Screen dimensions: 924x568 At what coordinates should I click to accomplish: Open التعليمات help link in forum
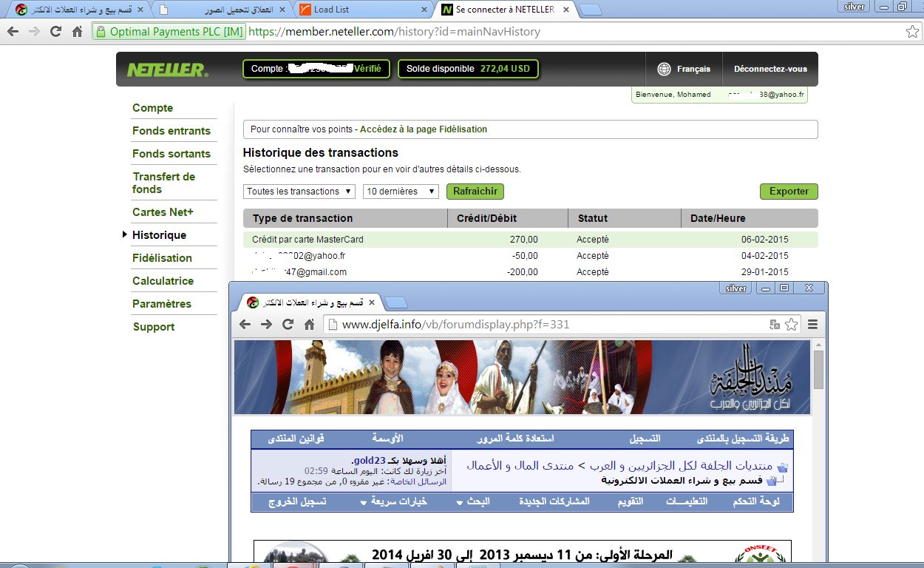687,501
